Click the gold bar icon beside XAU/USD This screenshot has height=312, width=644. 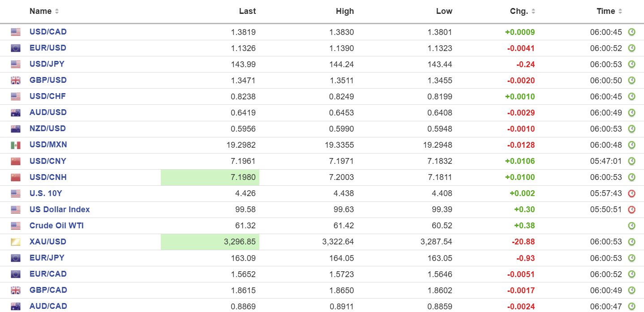coord(16,242)
